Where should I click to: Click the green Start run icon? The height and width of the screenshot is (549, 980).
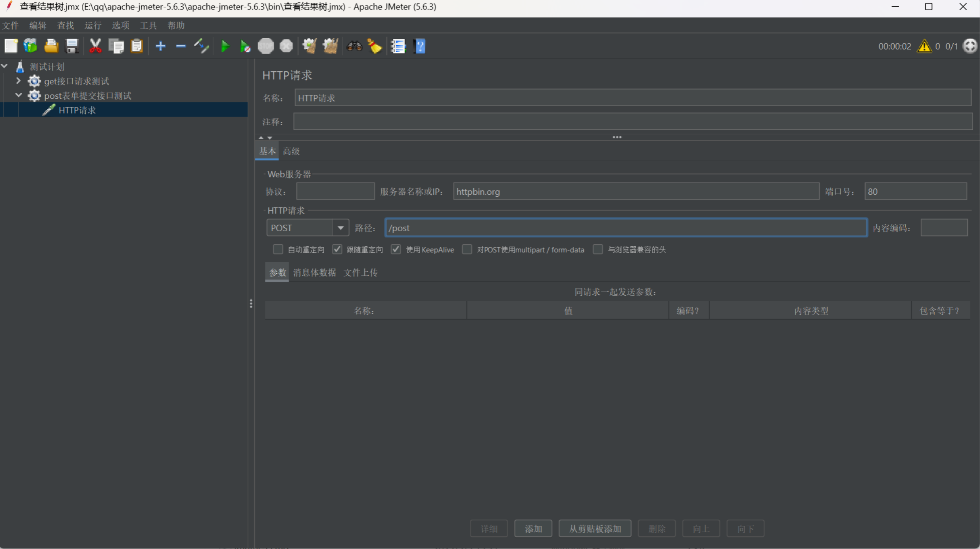pos(225,46)
